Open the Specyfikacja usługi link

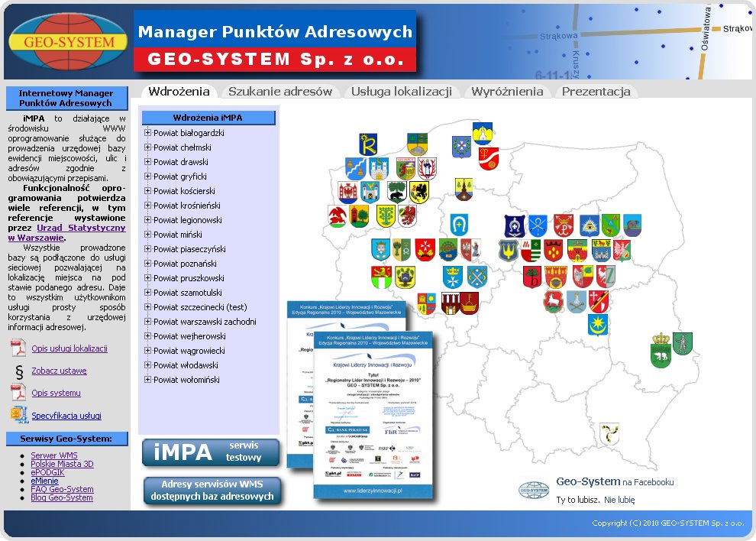[66, 416]
